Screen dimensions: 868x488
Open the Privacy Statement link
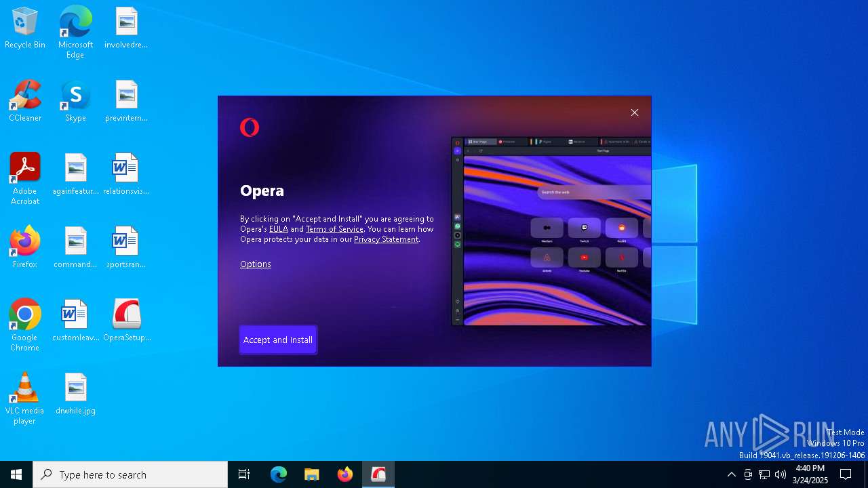click(x=386, y=239)
